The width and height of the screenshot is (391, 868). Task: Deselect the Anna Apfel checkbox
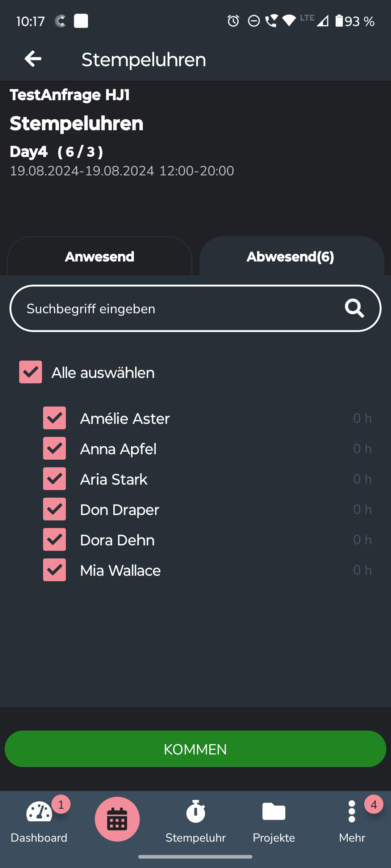tap(55, 448)
